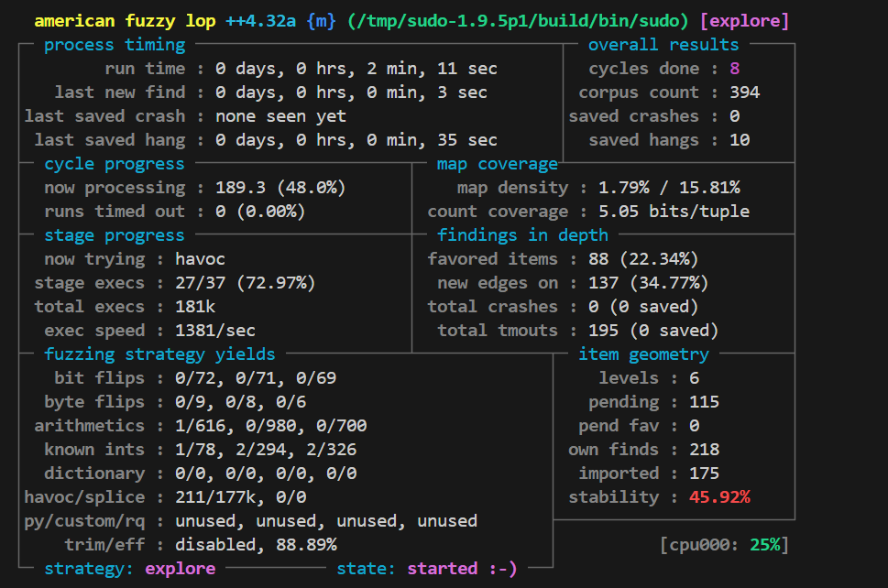Viewport: 888px width, 588px height.
Task: Click the state started :-) text
Action: pyautogui.click(x=427, y=569)
